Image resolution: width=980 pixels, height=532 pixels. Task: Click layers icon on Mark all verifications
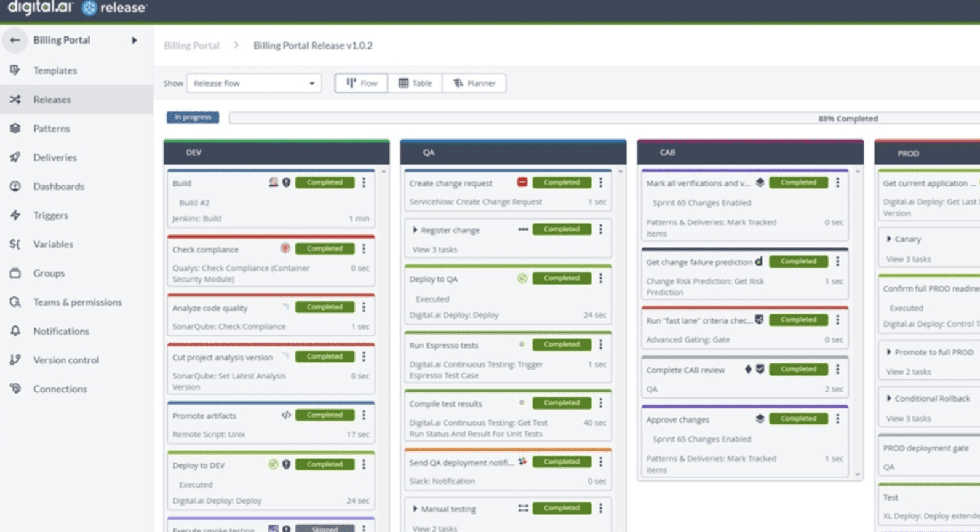[760, 182]
